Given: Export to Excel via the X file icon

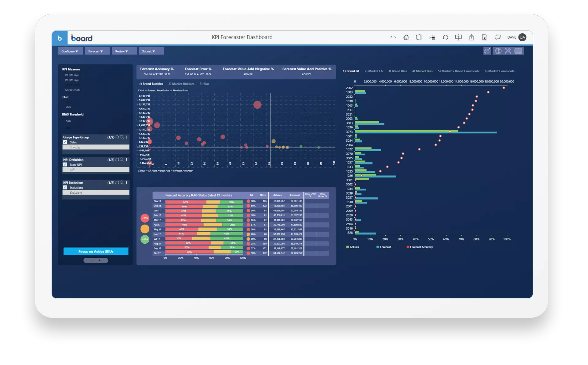Looking at the screenshot, I should (484, 37).
